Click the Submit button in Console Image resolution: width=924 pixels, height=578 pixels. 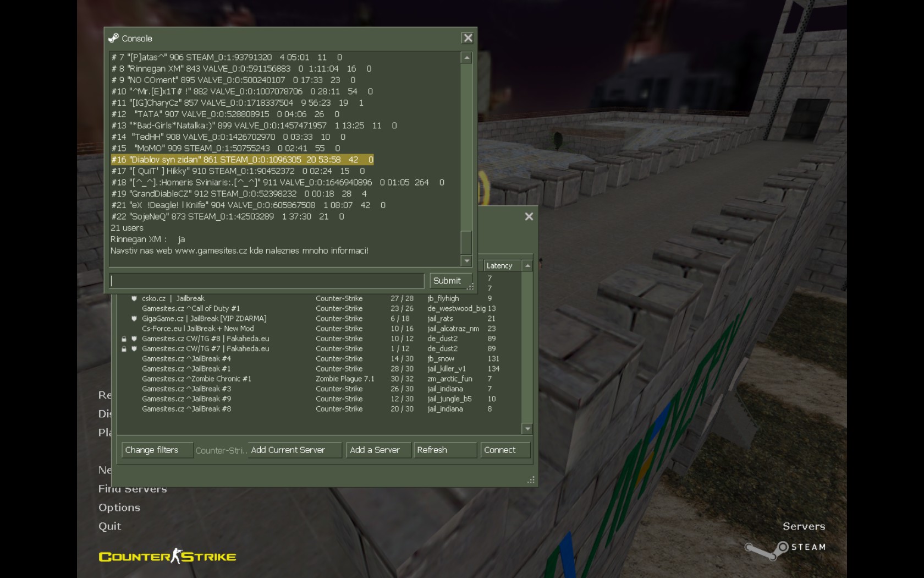pos(450,281)
